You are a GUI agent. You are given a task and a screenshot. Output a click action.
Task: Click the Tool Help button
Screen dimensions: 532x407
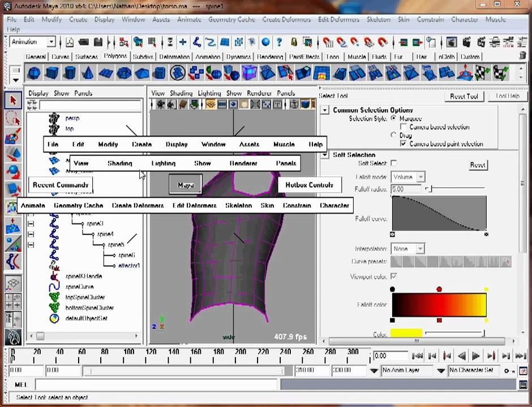tap(507, 96)
